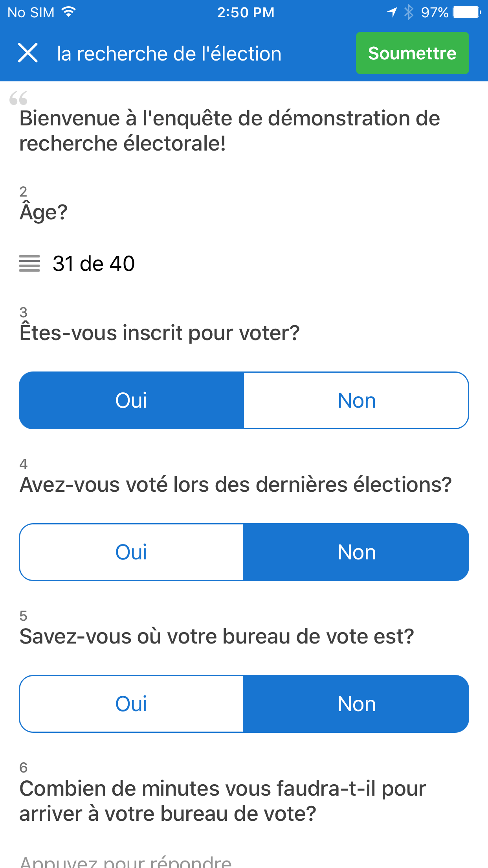Choose Oui for voted in last elections
488x868 pixels.
(x=131, y=552)
